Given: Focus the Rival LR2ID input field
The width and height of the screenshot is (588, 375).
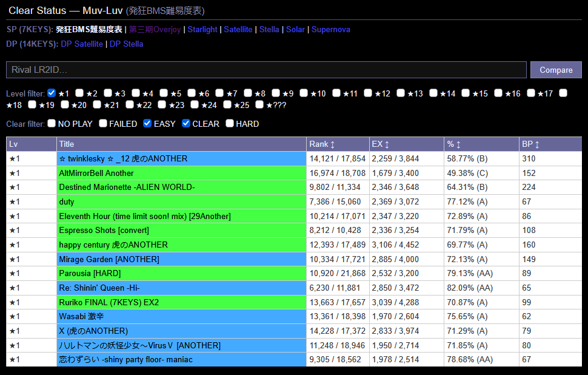Looking at the screenshot, I should [266, 70].
